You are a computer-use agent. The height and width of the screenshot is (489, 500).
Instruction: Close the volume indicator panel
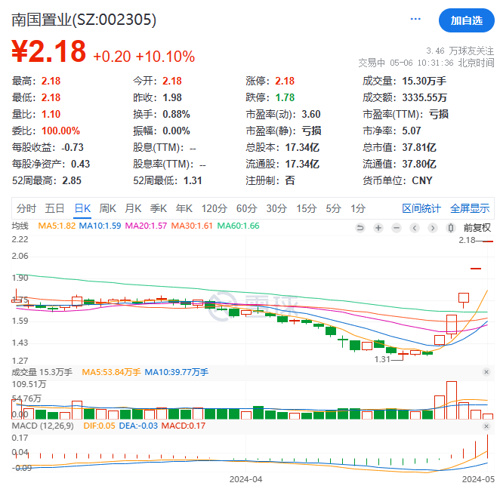tap(486, 372)
